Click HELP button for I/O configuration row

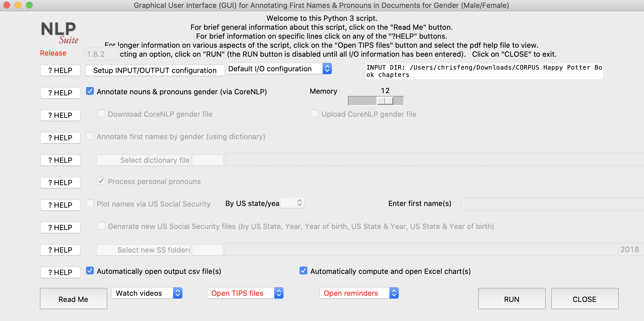click(60, 70)
